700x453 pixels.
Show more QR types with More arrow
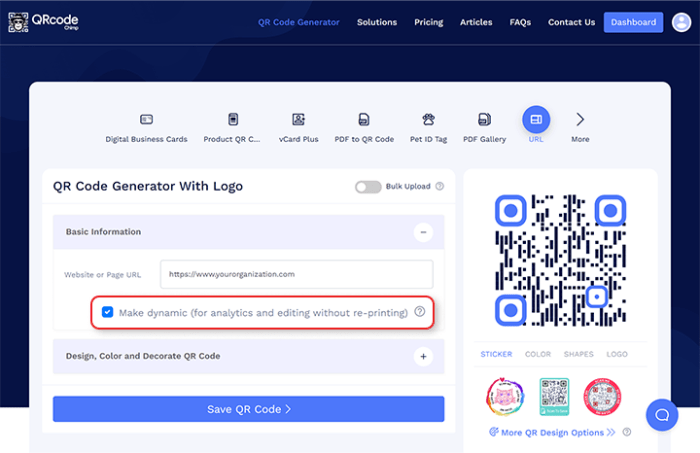pos(580,119)
